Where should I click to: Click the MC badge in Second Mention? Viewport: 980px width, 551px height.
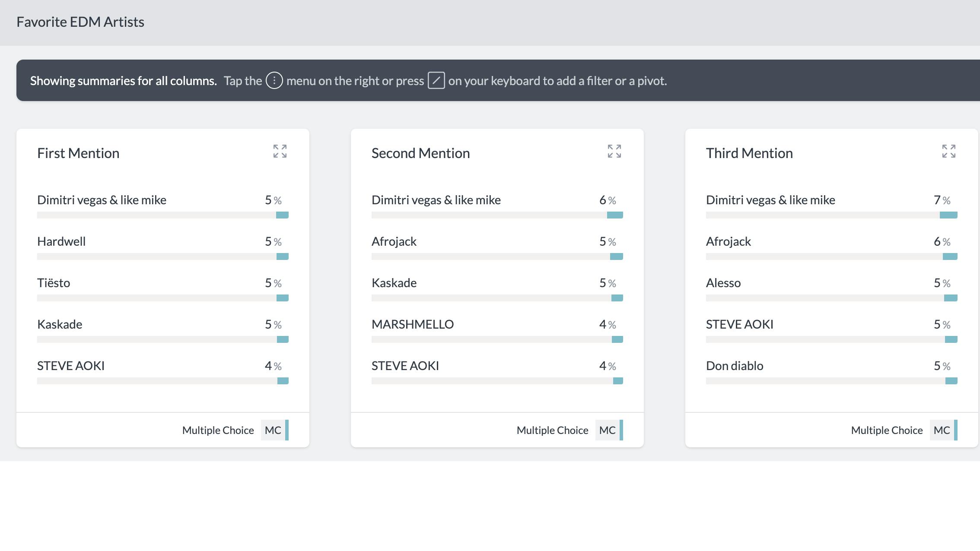coord(607,430)
